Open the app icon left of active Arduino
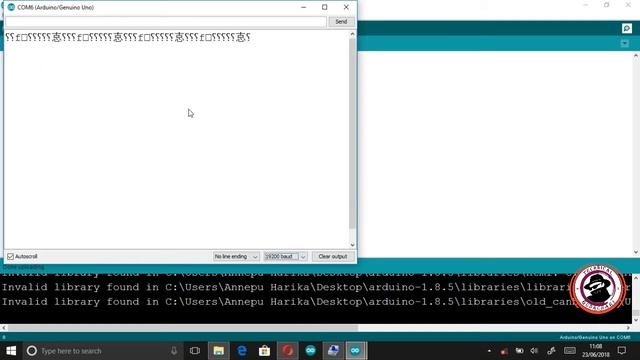640x360 pixels. pyautogui.click(x=333, y=351)
